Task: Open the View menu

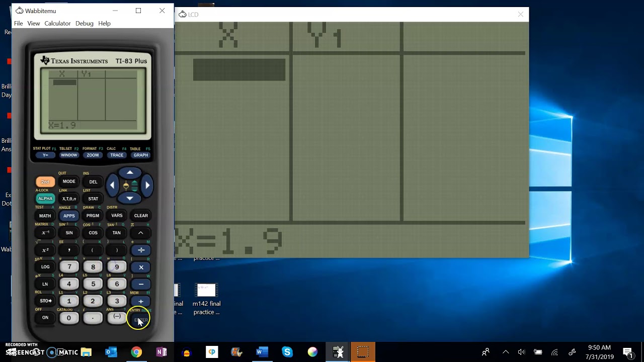Action: tap(34, 24)
